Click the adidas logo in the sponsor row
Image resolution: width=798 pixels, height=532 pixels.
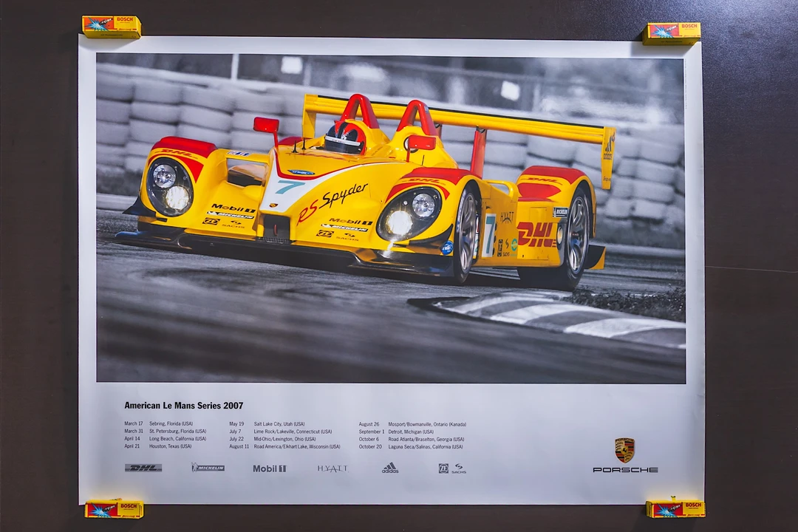pos(390,468)
